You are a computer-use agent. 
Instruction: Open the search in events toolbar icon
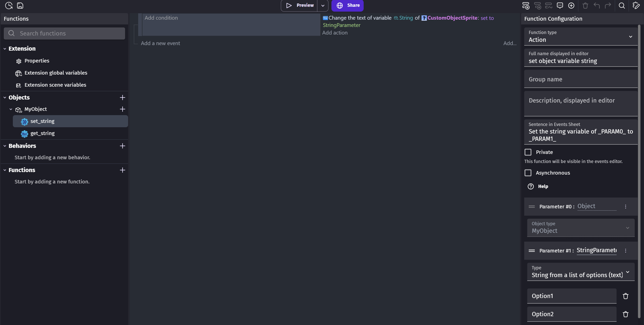coord(621,5)
